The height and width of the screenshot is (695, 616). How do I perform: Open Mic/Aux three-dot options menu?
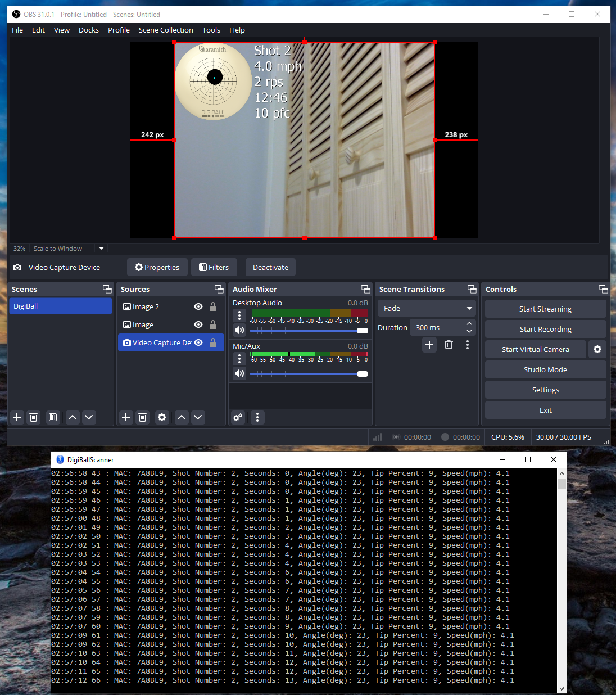(x=239, y=359)
